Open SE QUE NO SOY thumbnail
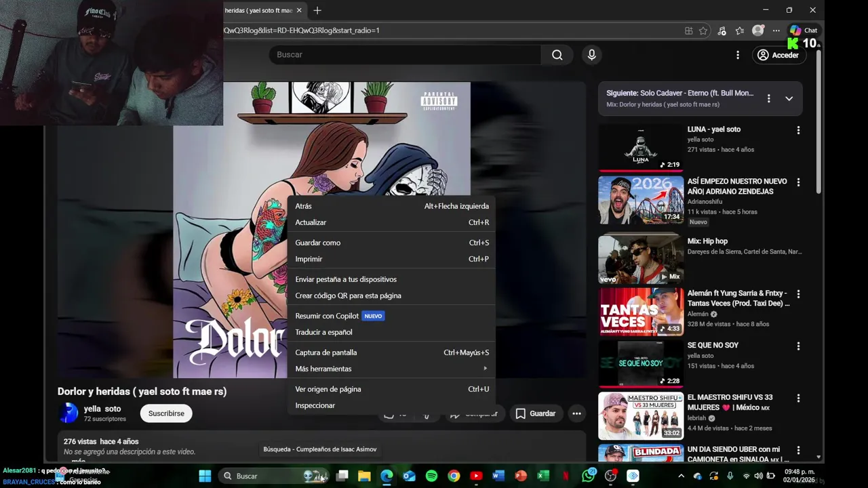This screenshot has height=488, width=868. pyautogui.click(x=641, y=363)
